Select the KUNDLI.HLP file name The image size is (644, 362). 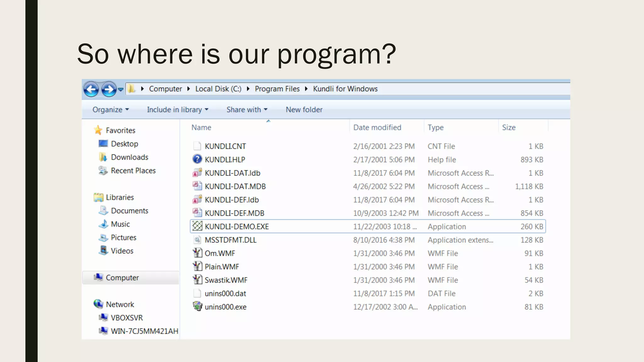(x=225, y=160)
